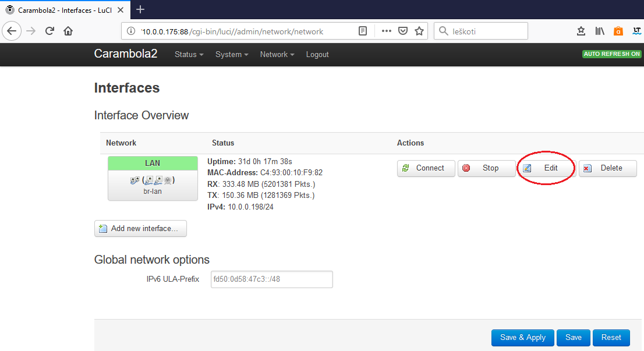Bookmark this page with the star icon
The image size is (644, 351).
419,31
